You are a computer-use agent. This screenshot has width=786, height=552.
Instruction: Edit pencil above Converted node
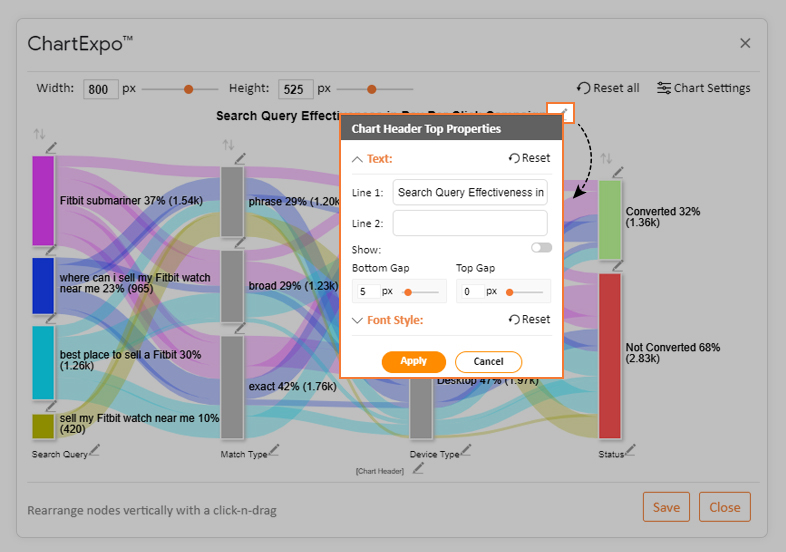pos(618,172)
